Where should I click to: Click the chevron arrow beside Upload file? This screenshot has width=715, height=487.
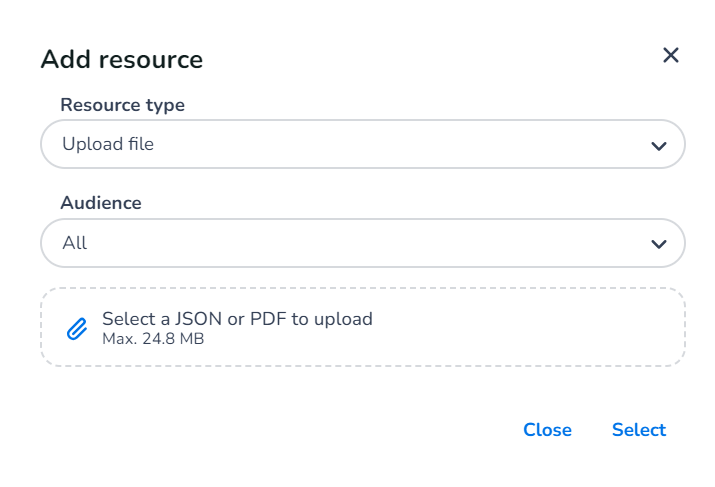tap(659, 146)
